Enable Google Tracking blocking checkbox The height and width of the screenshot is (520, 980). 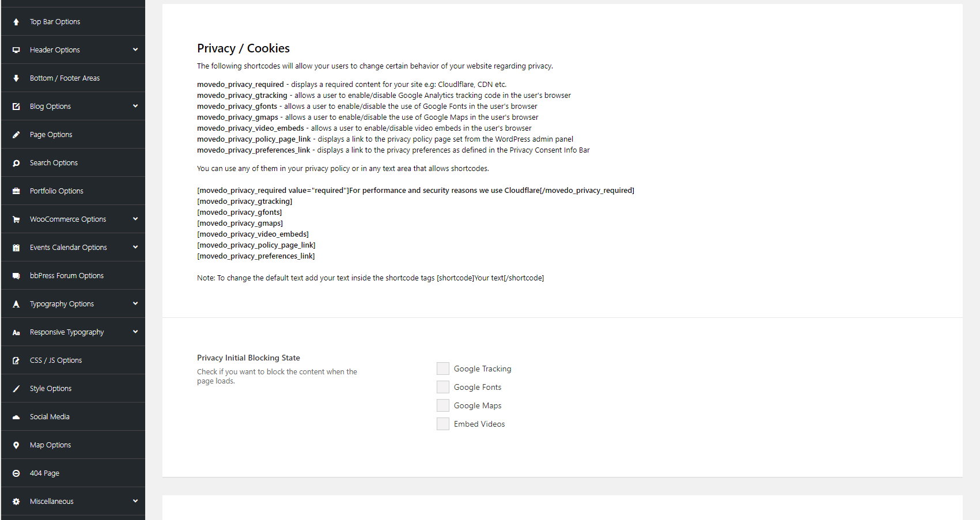pos(443,369)
